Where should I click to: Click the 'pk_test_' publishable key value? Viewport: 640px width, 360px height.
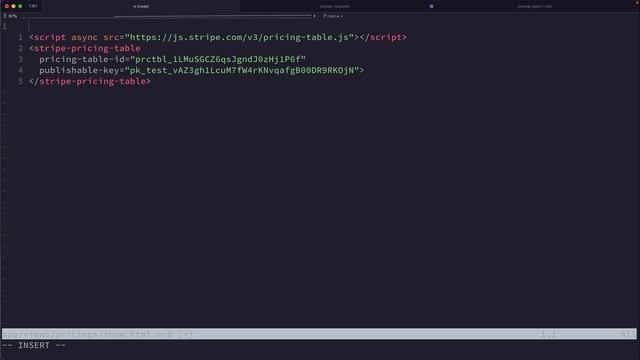pos(242,70)
